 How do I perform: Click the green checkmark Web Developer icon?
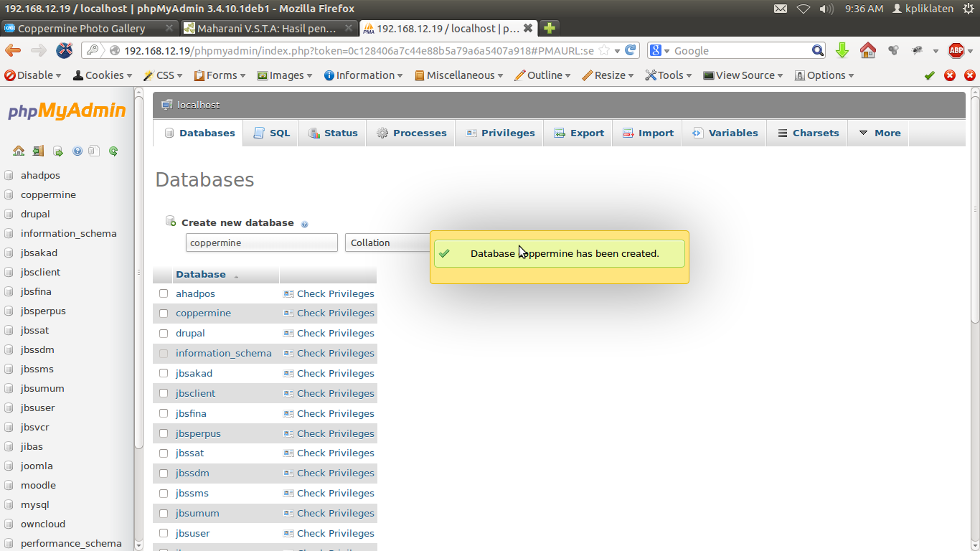[x=930, y=75]
